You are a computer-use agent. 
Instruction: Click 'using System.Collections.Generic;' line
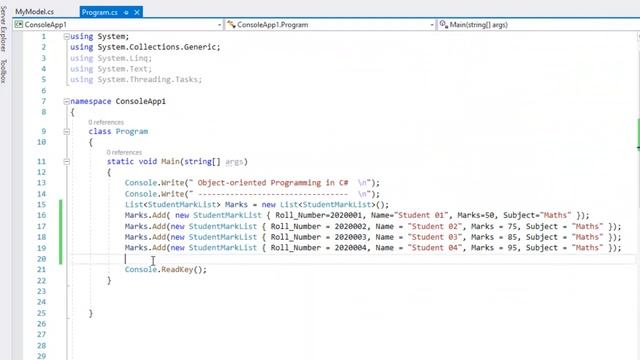pos(145,47)
